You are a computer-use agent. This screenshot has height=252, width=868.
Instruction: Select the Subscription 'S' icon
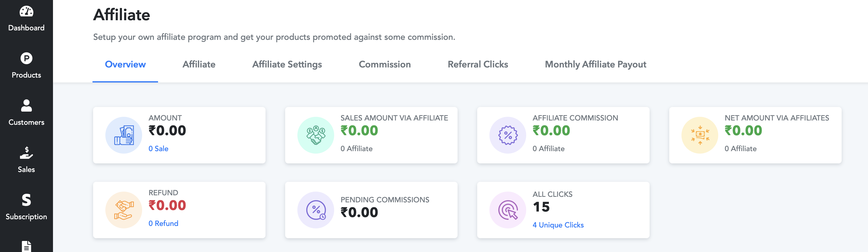point(26,200)
